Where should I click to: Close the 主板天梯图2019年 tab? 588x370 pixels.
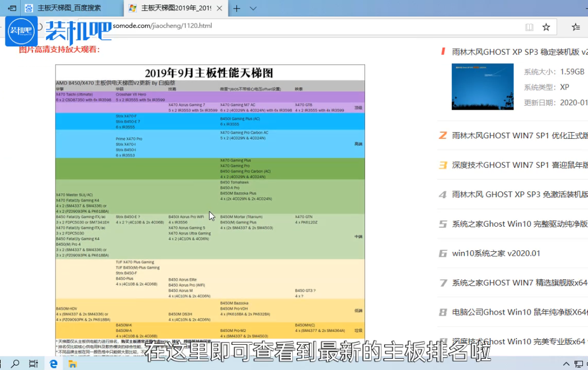pos(219,8)
